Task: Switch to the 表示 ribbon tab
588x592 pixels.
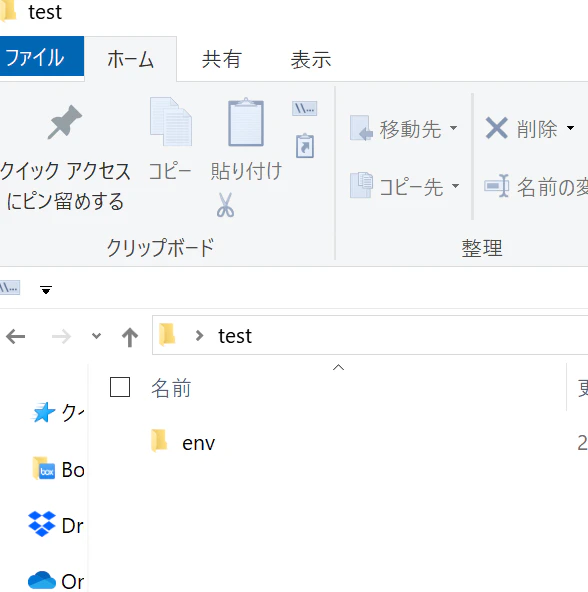Action: (311, 59)
